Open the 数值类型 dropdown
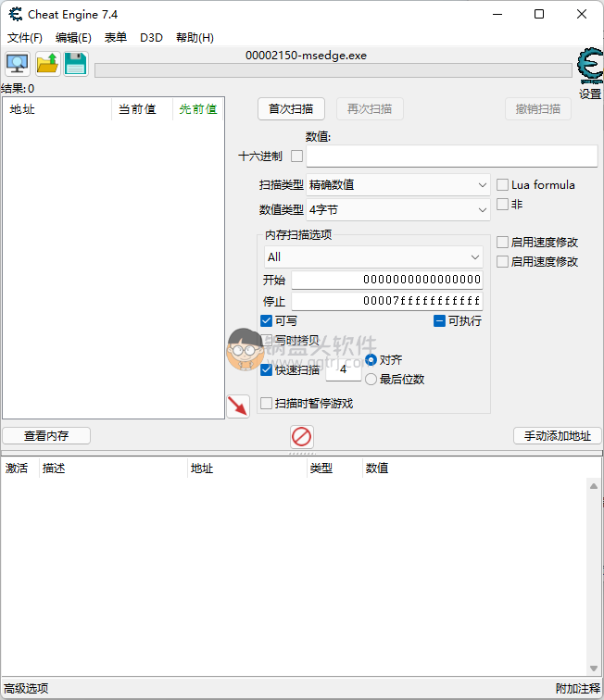The height and width of the screenshot is (700, 604). pos(398,210)
